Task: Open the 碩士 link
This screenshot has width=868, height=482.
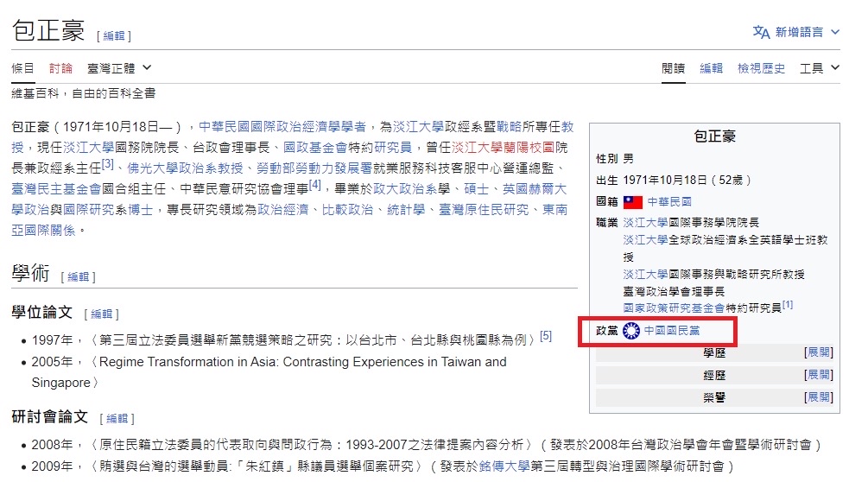Action: (x=477, y=189)
